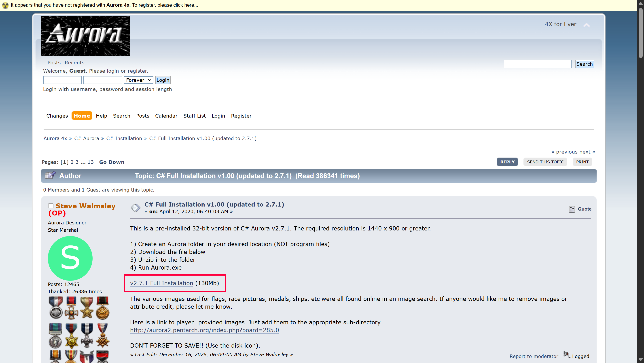Screen dimensions: 644x363
Task: Click the Aurora logo banner image
Action: pyautogui.click(x=85, y=36)
